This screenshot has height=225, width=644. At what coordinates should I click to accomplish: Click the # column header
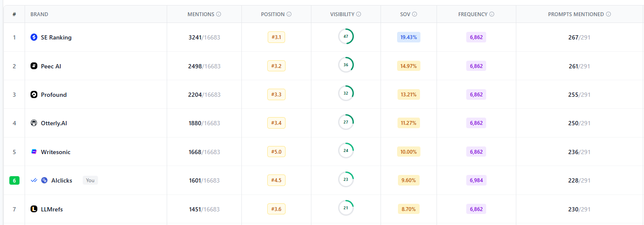(14, 14)
